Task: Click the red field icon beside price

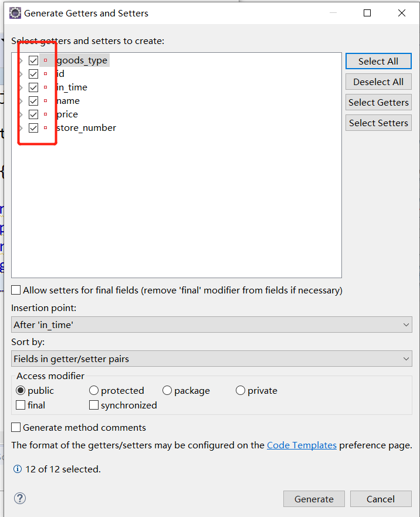Action: click(x=46, y=114)
